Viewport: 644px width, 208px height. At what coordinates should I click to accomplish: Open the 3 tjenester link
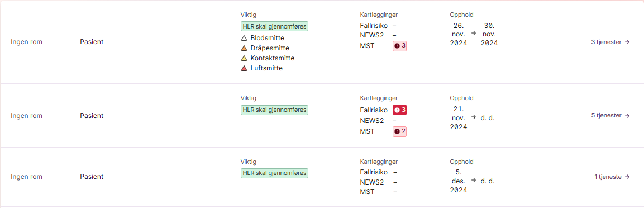[x=610, y=42]
